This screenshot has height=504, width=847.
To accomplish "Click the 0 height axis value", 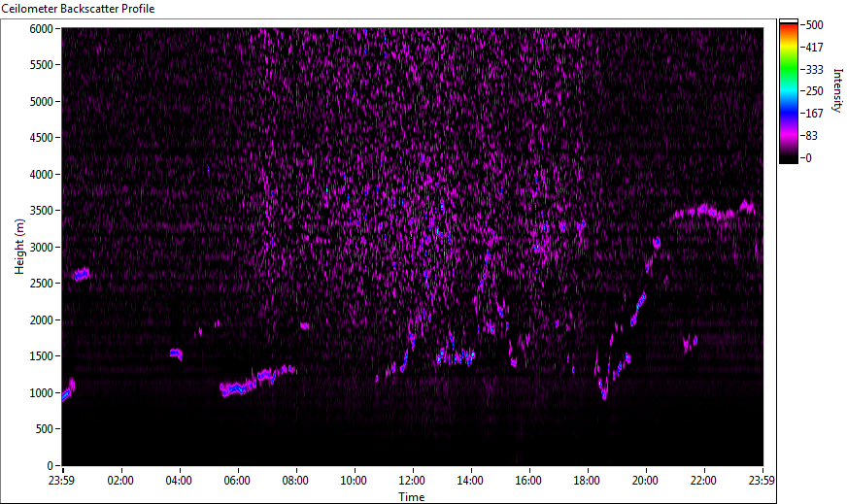I will pyautogui.click(x=51, y=466).
